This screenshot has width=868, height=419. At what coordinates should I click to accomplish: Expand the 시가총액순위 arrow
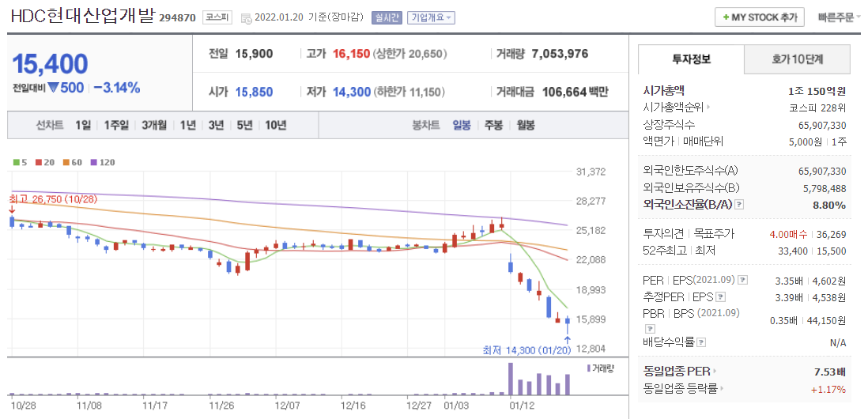tap(708, 108)
